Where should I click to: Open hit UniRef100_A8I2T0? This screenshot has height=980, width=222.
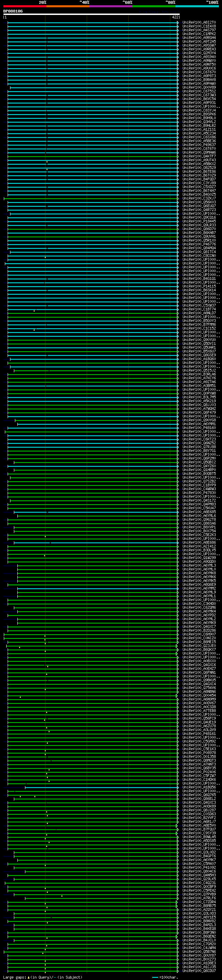(x=199, y=23)
